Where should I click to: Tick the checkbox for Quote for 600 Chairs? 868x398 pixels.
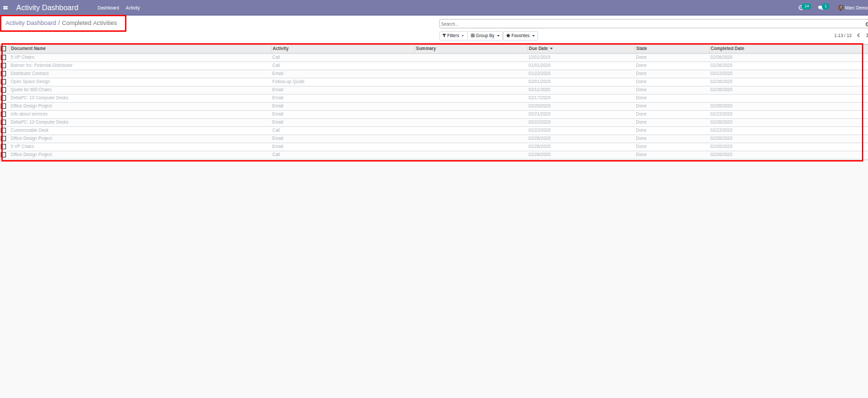point(4,90)
